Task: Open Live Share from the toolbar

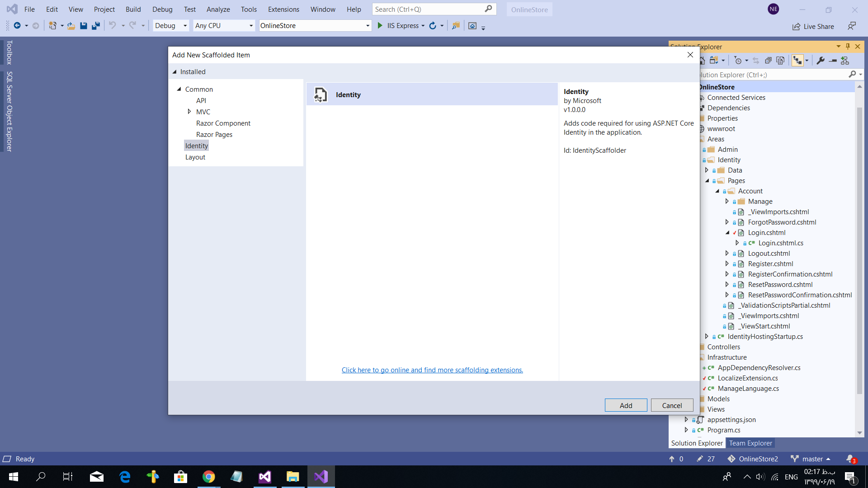Action: pyautogui.click(x=813, y=26)
